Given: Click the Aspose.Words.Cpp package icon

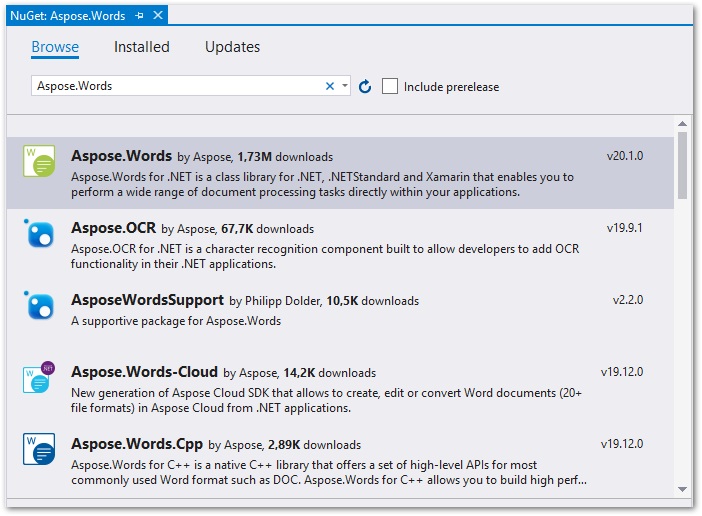Looking at the screenshot, I should (39, 450).
